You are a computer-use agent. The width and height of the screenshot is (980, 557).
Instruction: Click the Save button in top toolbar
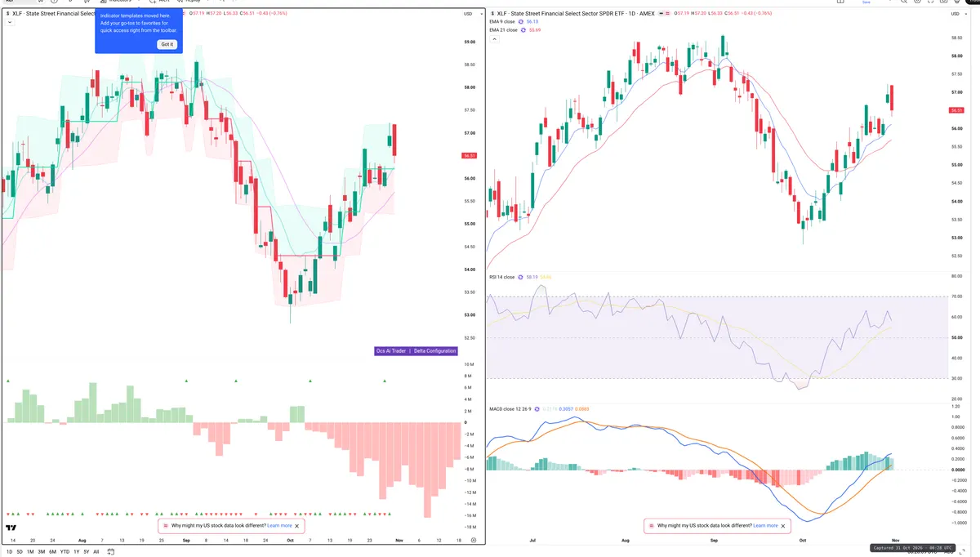coord(866,2)
